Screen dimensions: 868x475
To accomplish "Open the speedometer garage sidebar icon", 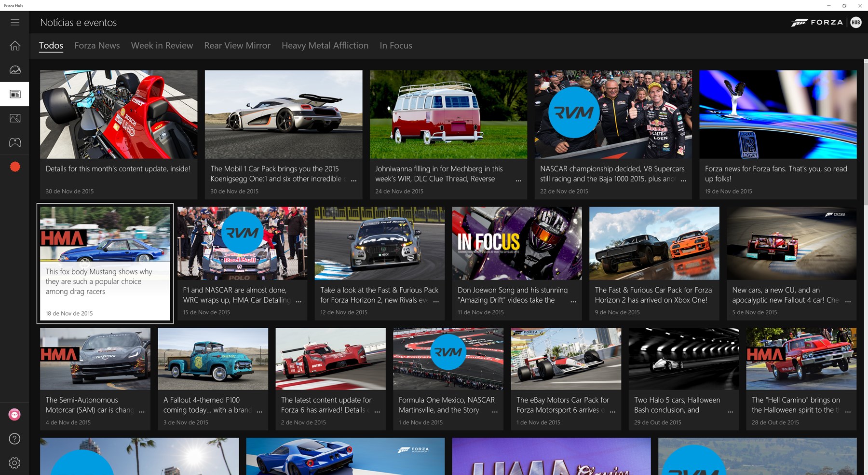I will [x=15, y=70].
